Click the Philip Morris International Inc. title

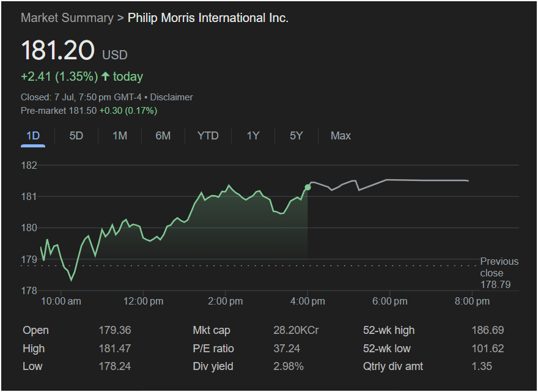pyautogui.click(x=208, y=18)
